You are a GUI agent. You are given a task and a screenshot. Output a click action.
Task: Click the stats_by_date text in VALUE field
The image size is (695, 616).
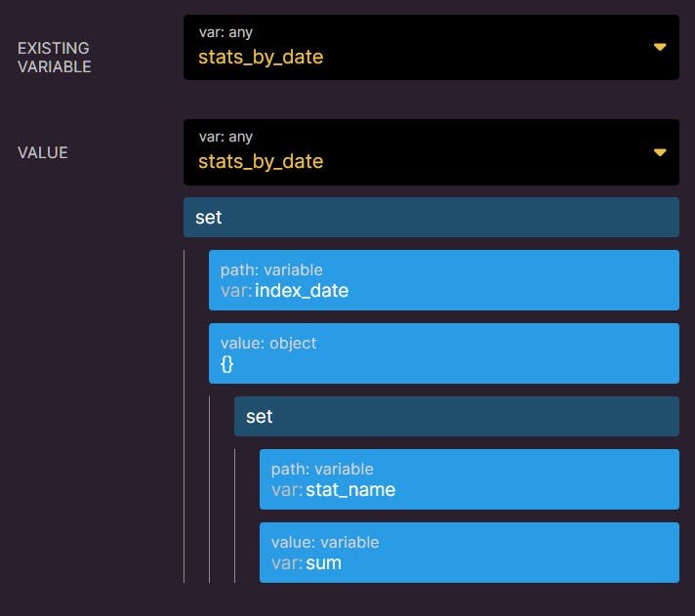(261, 162)
